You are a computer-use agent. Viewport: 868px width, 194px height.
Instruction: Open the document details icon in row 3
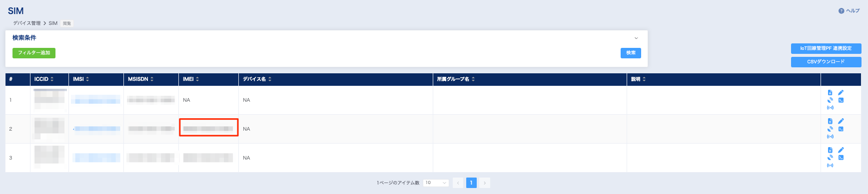830,150
